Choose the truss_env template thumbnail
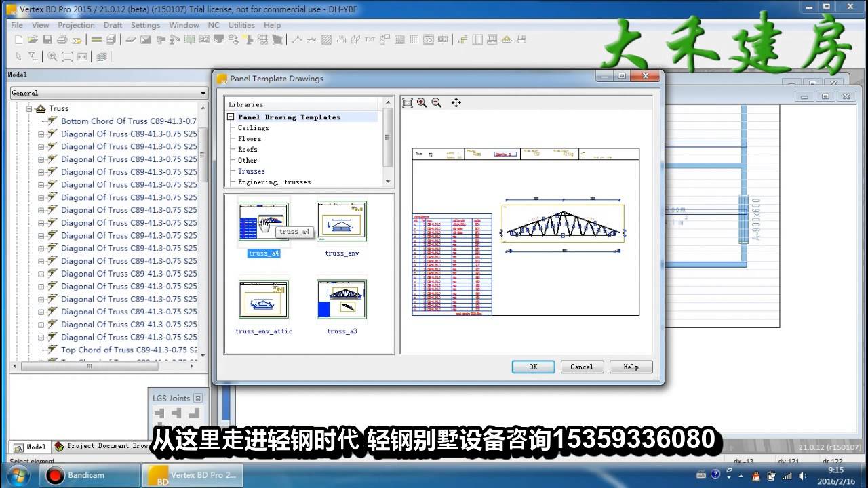 342,221
